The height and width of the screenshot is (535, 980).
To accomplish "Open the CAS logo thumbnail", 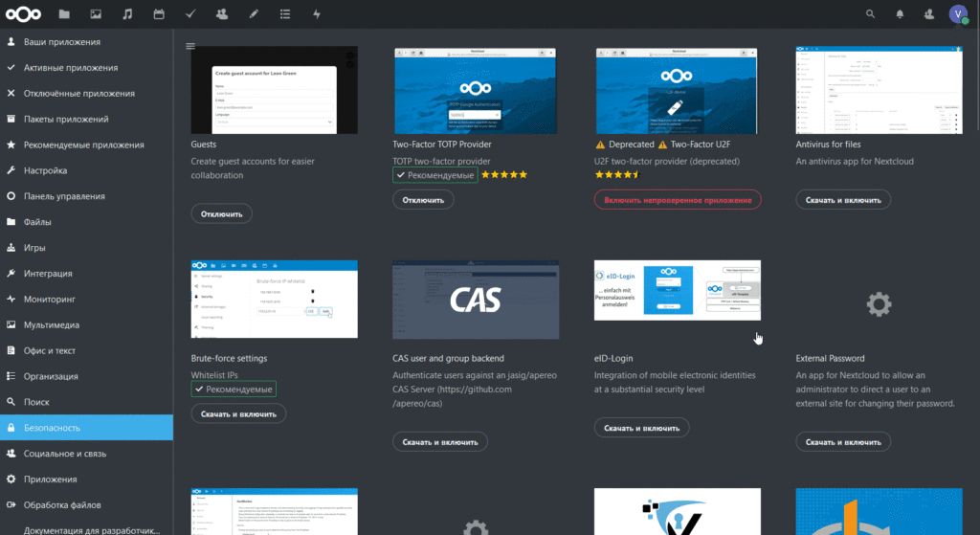I will click(x=476, y=300).
